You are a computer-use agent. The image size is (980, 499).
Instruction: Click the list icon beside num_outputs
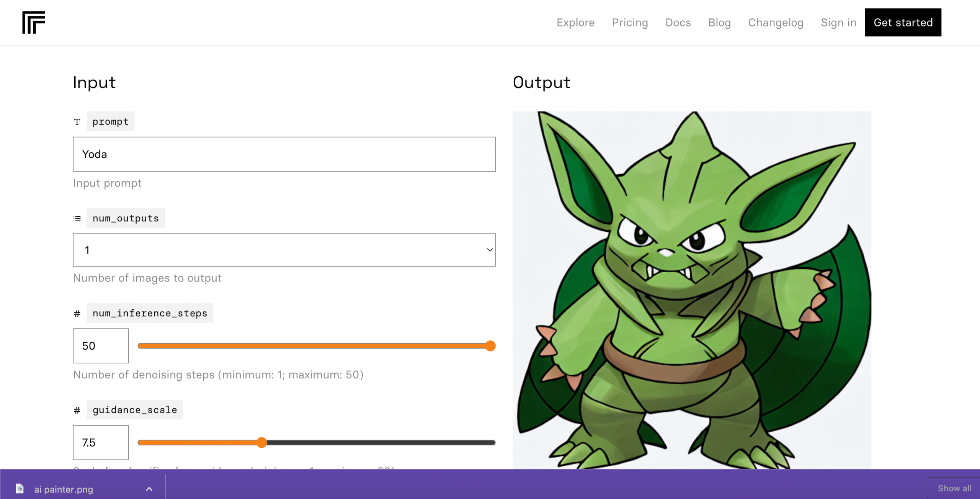pos(77,218)
